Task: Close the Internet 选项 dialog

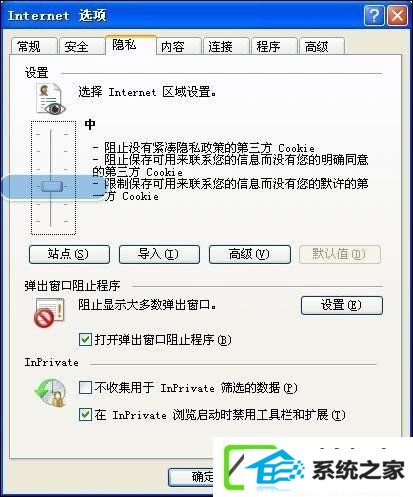Action: 397,15
